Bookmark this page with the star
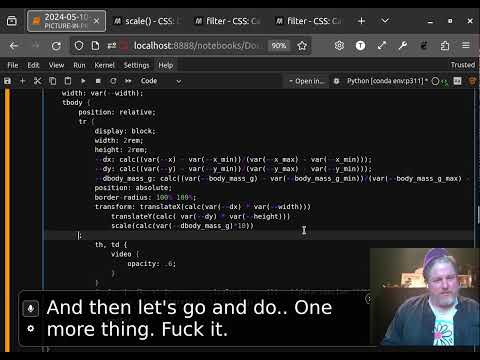This screenshot has height=360, width=480. (x=302, y=46)
